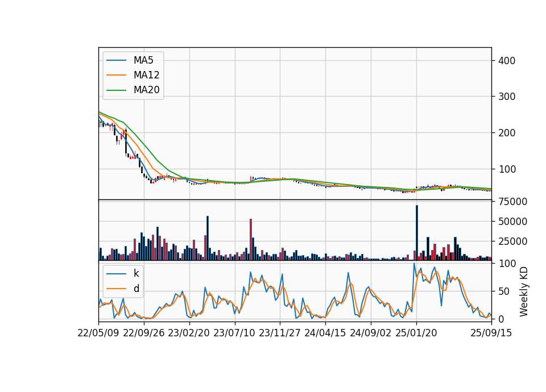The image size is (546, 392).
Task: Click the 75000 volume axis label
Action: [512, 201]
